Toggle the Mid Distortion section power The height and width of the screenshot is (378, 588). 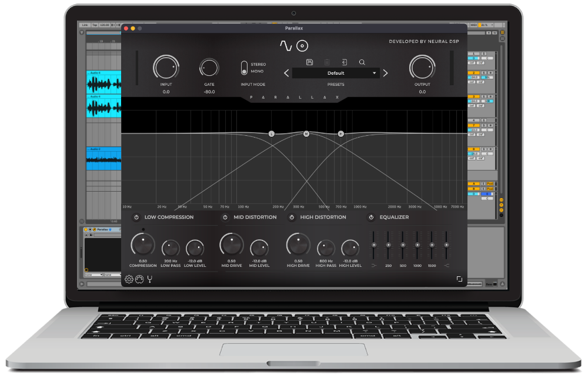[x=224, y=217]
